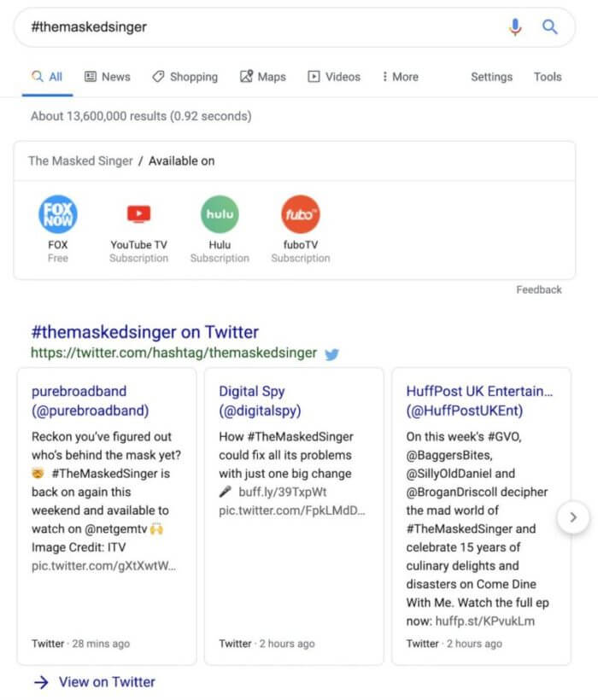The image size is (598, 700).
Task: Open the Settings menu
Action: point(492,77)
